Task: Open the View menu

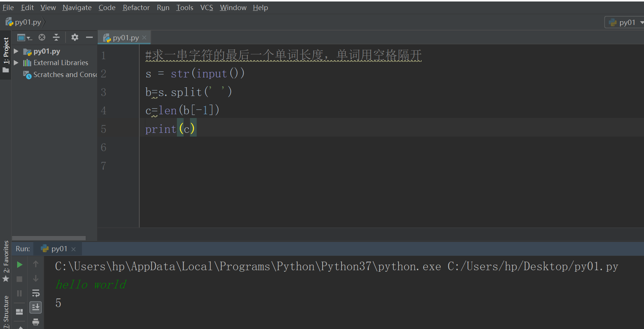Action: (48, 7)
